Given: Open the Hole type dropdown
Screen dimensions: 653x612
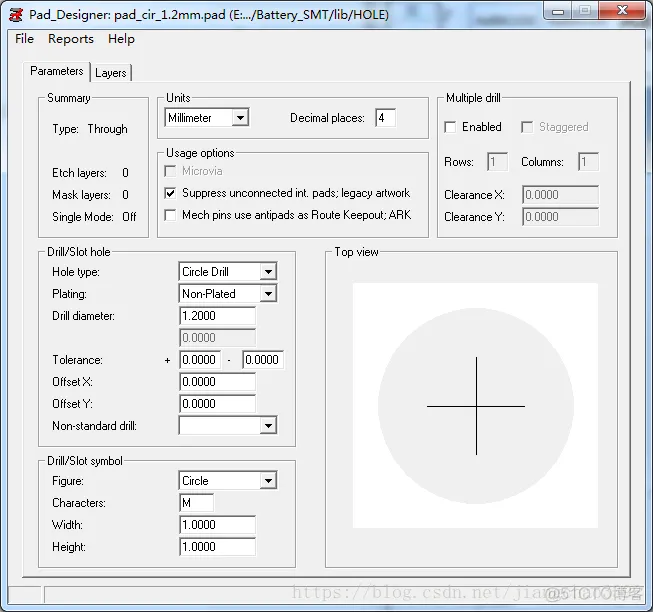Looking at the screenshot, I should 228,271.
